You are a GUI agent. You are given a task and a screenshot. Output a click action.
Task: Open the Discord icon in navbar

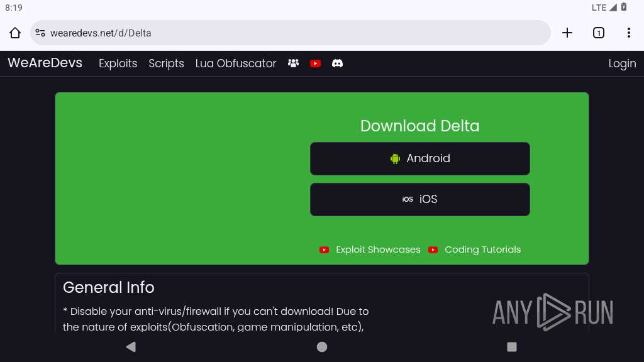[x=337, y=63]
